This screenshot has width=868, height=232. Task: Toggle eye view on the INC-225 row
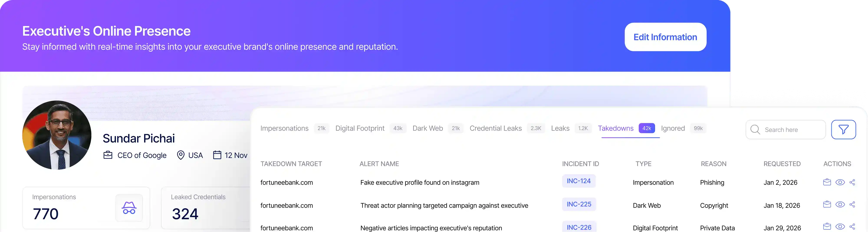[x=840, y=204]
